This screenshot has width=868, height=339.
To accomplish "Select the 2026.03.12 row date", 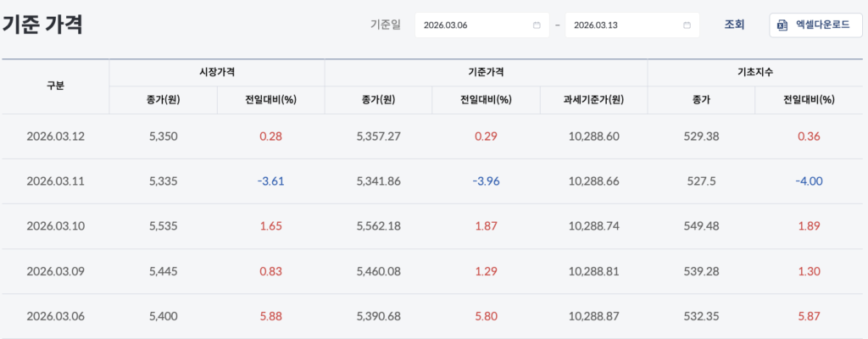I will [55, 136].
